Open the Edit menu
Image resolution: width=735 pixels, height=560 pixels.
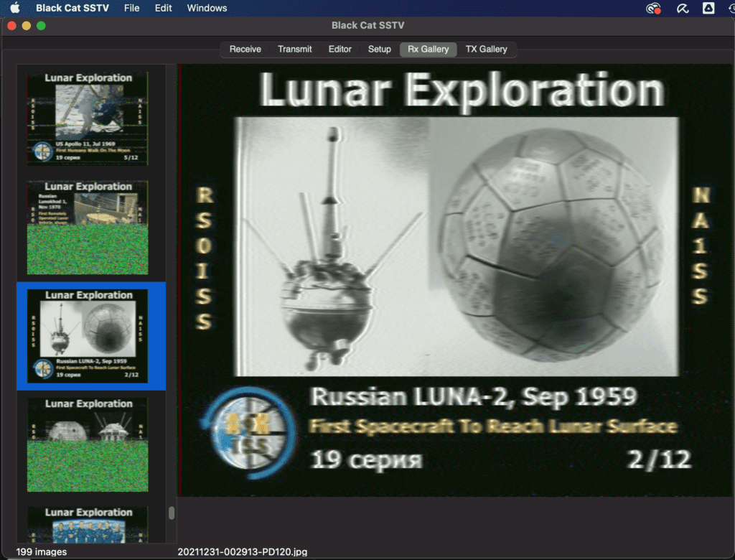pos(163,9)
